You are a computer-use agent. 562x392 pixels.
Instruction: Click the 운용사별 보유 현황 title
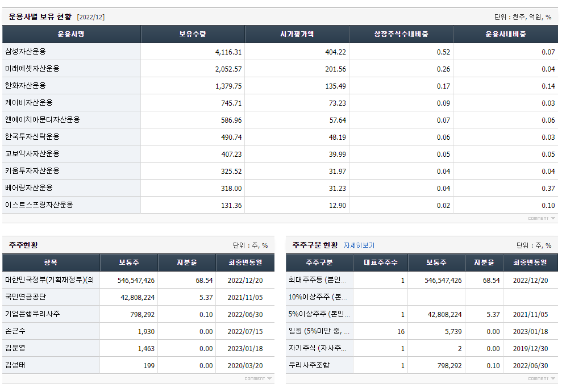click(x=40, y=17)
